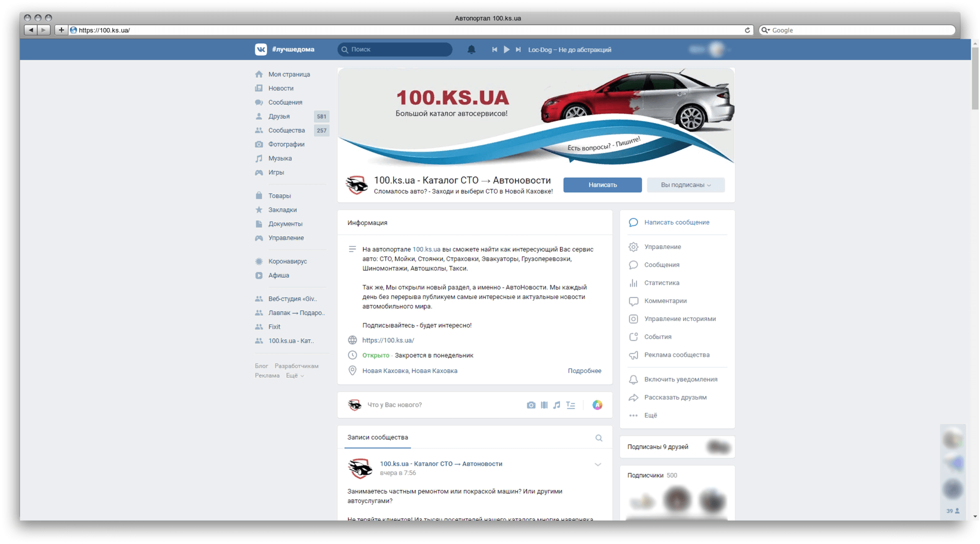Click Написать сообщение in right panel
This screenshot has width=980, height=544.
676,222
